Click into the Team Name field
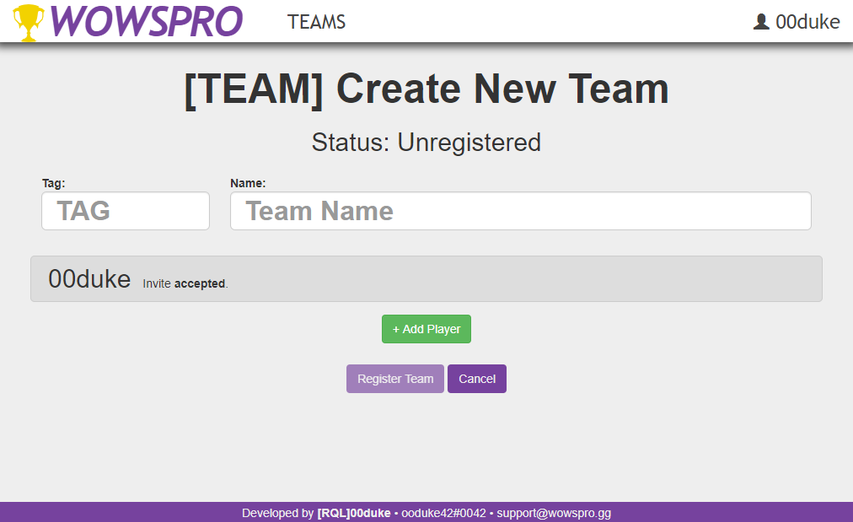The height and width of the screenshot is (522, 853). click(520, 211)
